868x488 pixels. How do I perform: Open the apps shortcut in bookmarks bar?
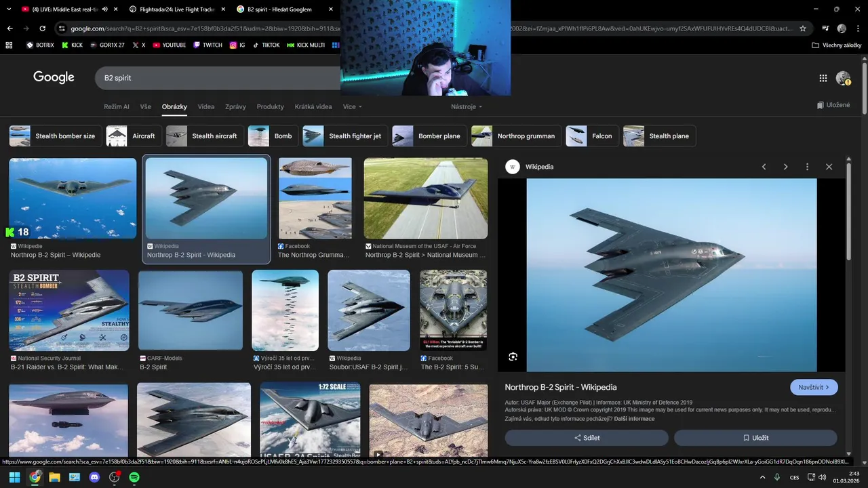[9, 45]
